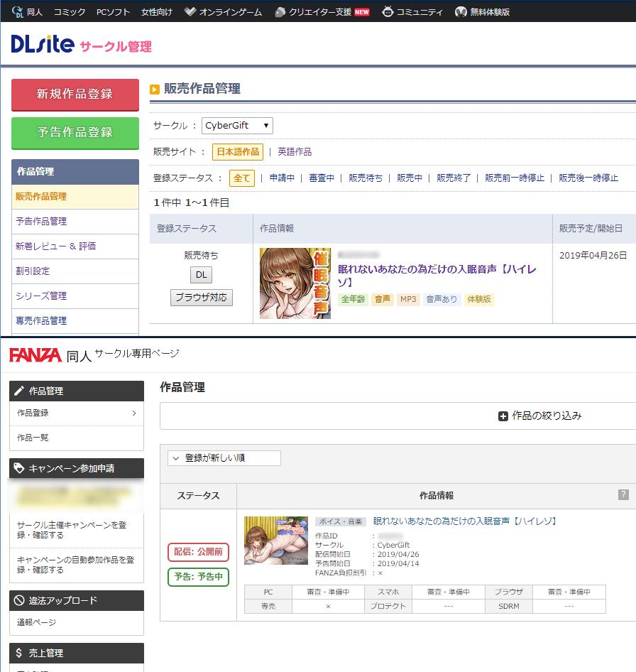This screenshot has height=672, width=636.
Task: Open シリーズ管理 in sidebar
Action: pos(75,296)
